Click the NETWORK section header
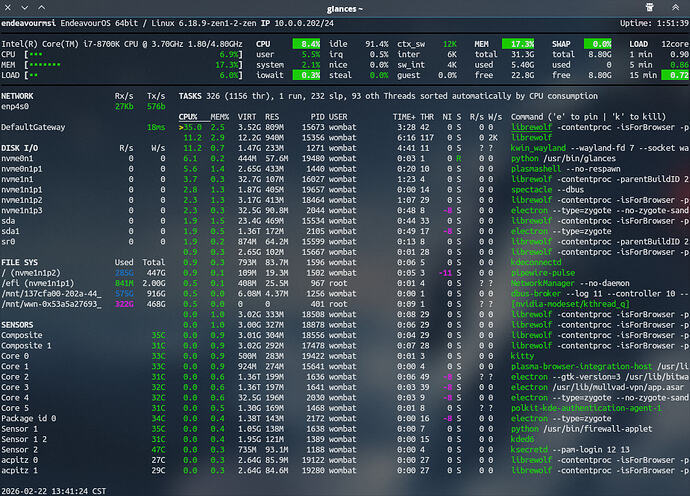 coord(18,95)
